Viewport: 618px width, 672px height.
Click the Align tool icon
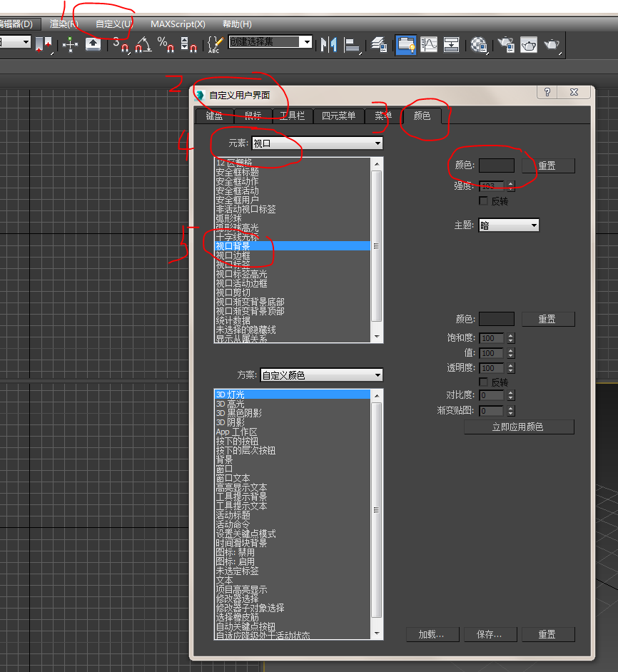[x=352, y=44]
